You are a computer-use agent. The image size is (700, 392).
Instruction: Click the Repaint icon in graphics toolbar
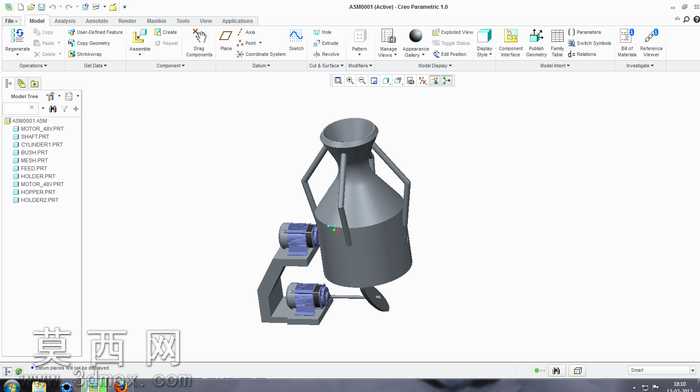tap(374, 81)
